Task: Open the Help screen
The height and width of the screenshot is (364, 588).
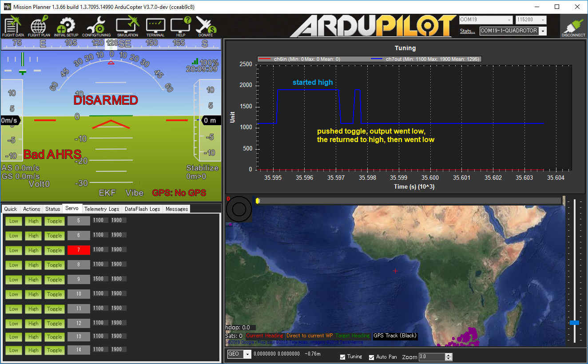Action: (181, 27)
